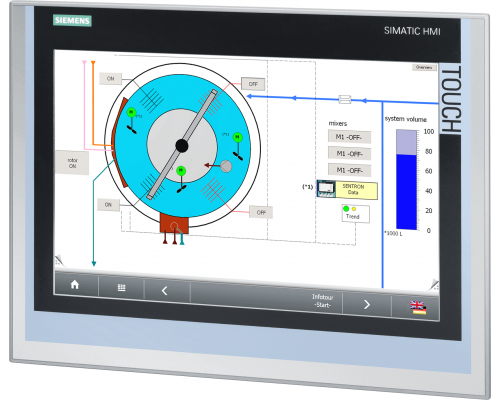Toggle the lower-left ON button
500x400 pixels.
[x=108, y=205]
